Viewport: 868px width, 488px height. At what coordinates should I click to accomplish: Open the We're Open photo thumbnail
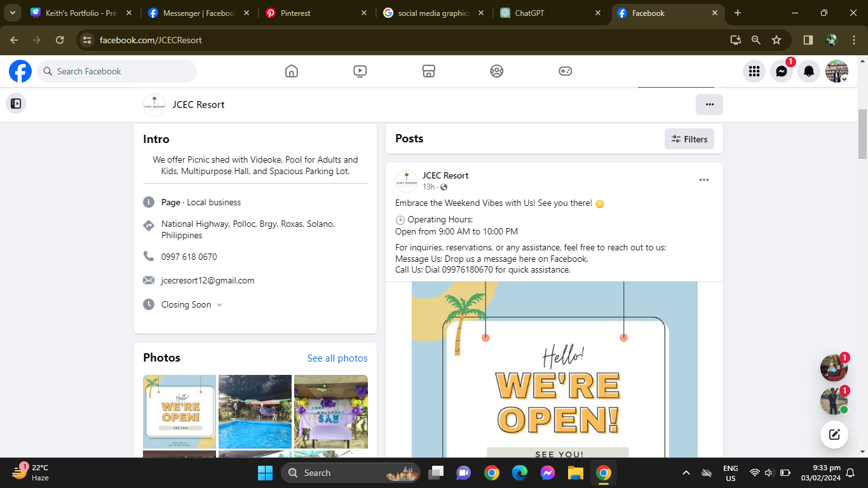[179, 411]
